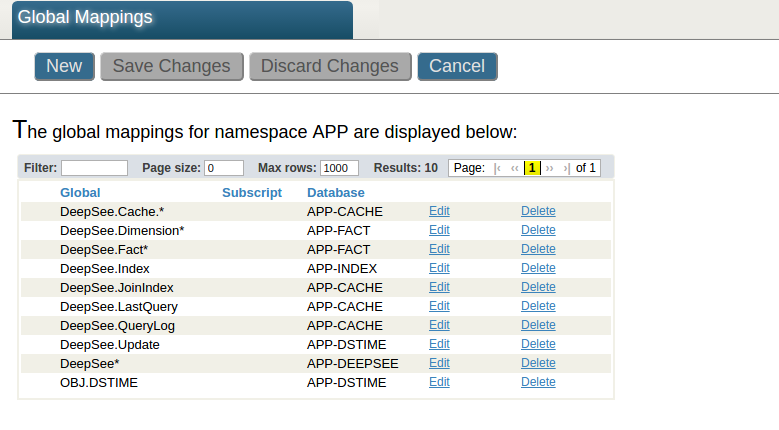Click into the Max rows field
The width and height of the screenshot is (779, 430).
pos(340,168)
